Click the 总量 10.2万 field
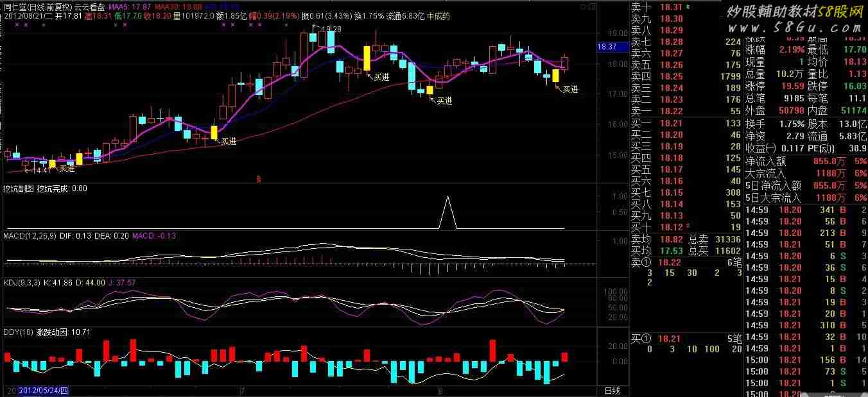Screen dimensions: 868x397 click(x=775, y=74)
